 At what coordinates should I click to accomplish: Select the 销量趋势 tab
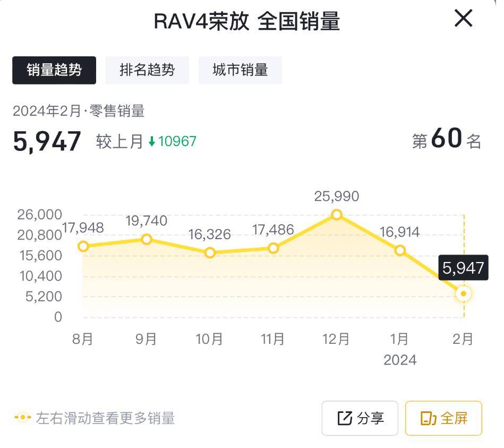54,70
